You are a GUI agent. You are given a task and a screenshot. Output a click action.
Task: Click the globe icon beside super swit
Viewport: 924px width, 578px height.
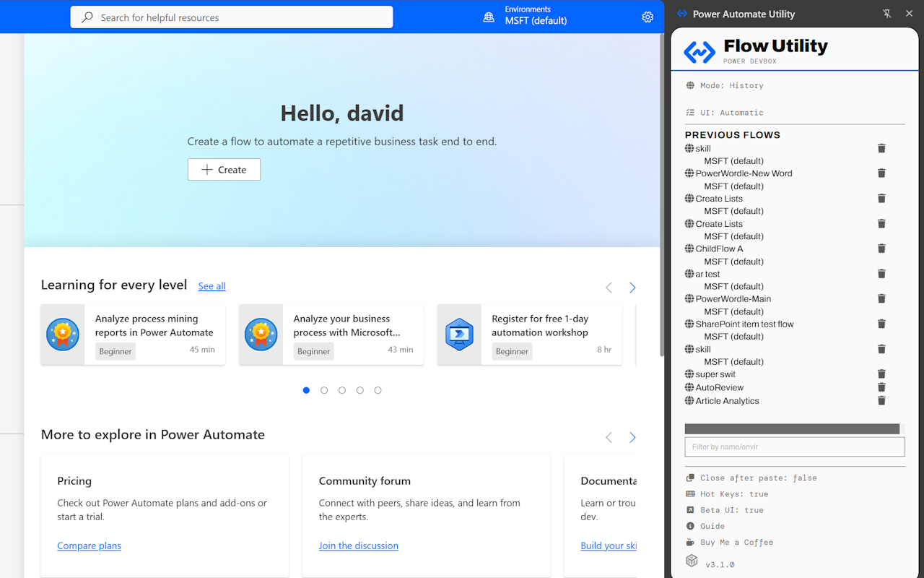(689, 374)
